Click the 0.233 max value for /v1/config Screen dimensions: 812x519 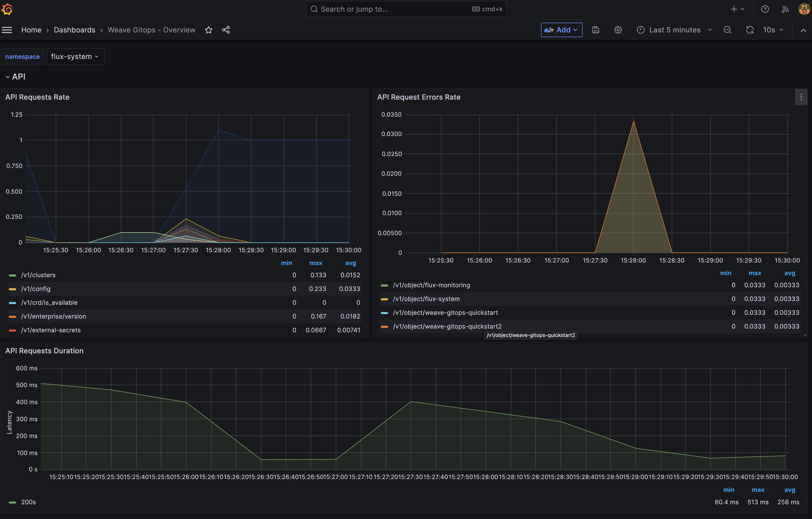[x=318, y=289]
